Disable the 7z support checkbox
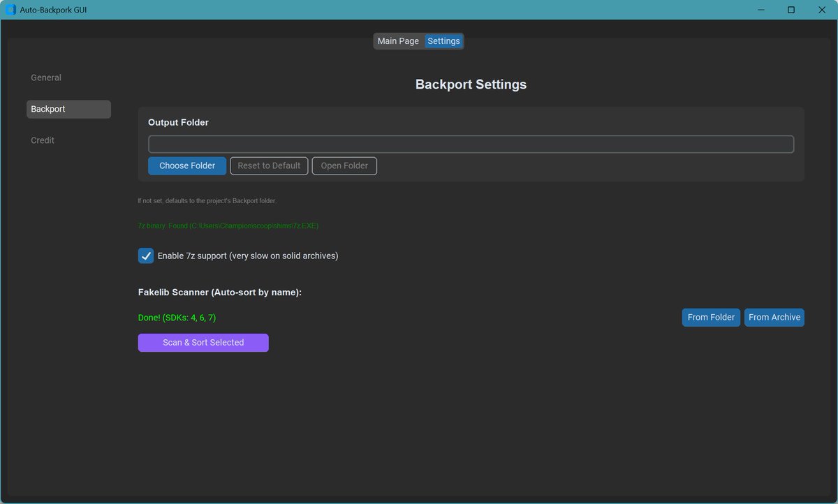Screen dimensions: 838x504 tap(146, 255)
